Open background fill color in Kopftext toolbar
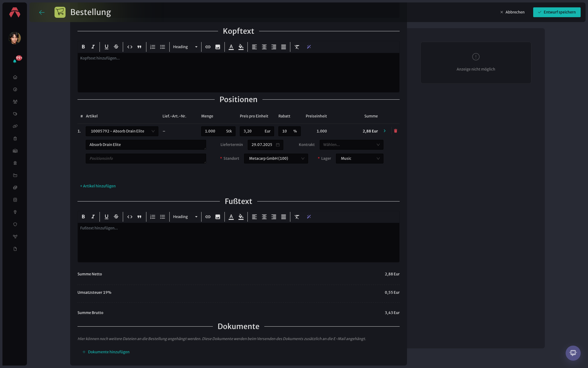Viewport: 588px width, 368px height. pyautogui.click(x=241, y=47)
